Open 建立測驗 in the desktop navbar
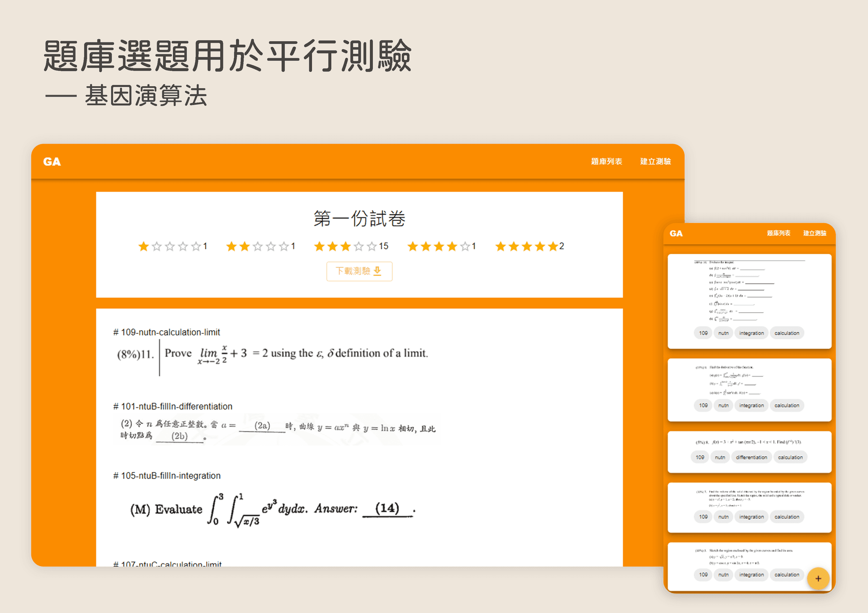 [x=656, y=161]
